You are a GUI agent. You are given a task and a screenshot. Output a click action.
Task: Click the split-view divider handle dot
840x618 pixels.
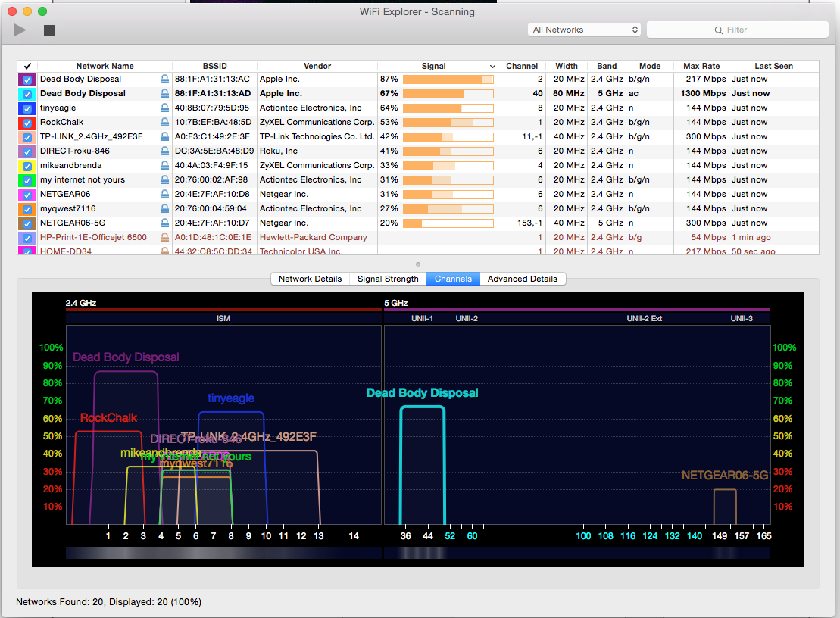pyautogui.click(x=418, y=264)
